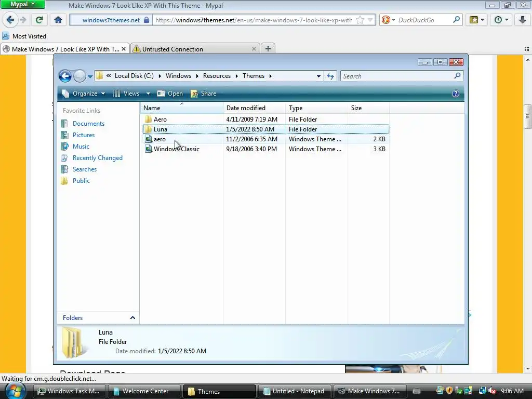Click list all tabs button

527,49
